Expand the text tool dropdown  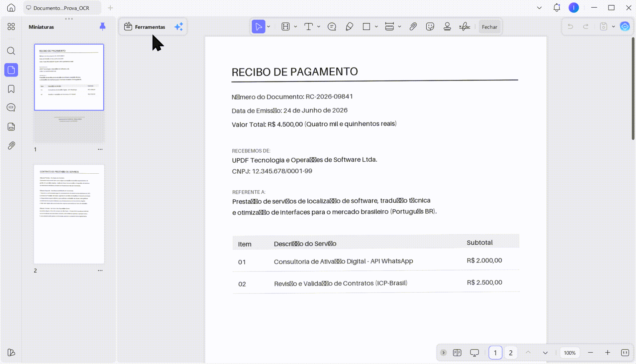coord(319,27)
